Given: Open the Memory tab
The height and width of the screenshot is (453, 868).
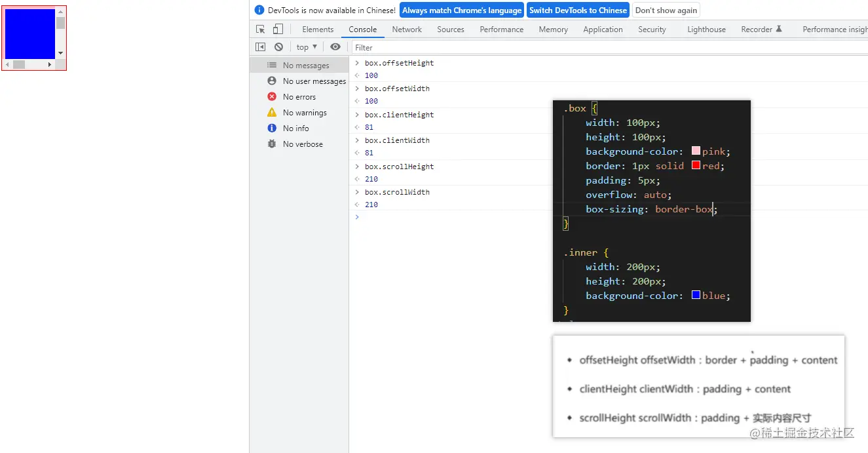Looking at the screenshot, I should click(554, 30).
